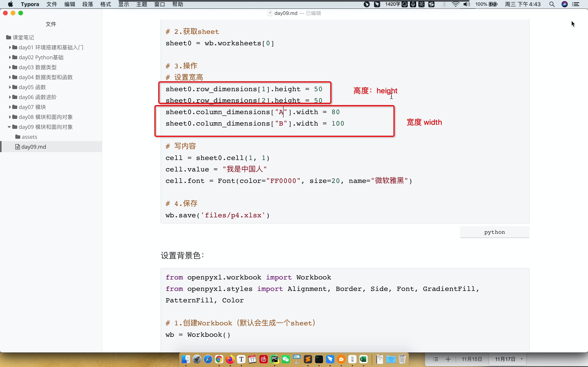Open the Terminal dock icon
This screenshot has width=588, height=367.
pyautogui.click(x=319, y=359)
